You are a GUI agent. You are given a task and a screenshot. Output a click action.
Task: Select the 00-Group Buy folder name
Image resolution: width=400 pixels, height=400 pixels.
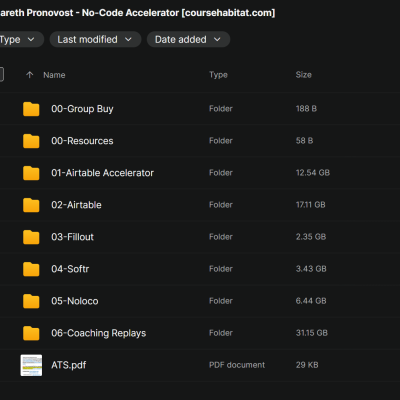pos(82,109)
